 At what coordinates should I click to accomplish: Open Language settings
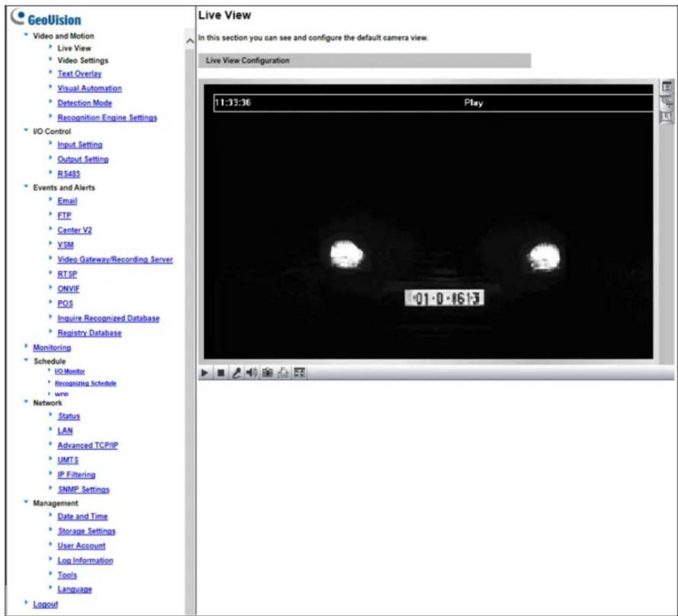tap(75, 589)
